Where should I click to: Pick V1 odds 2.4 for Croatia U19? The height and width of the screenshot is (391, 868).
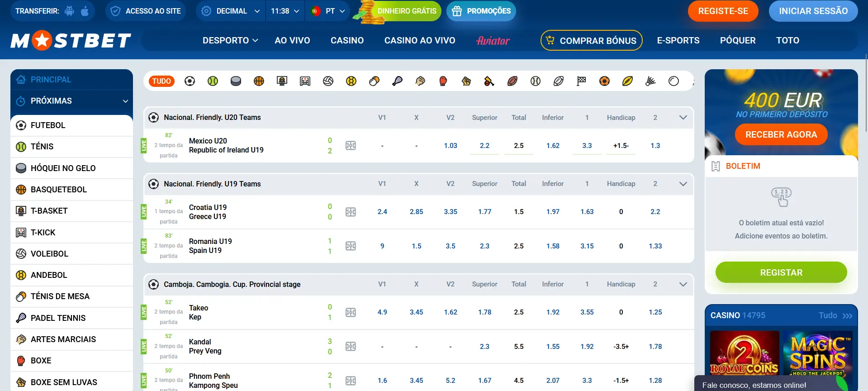[382, 212]
